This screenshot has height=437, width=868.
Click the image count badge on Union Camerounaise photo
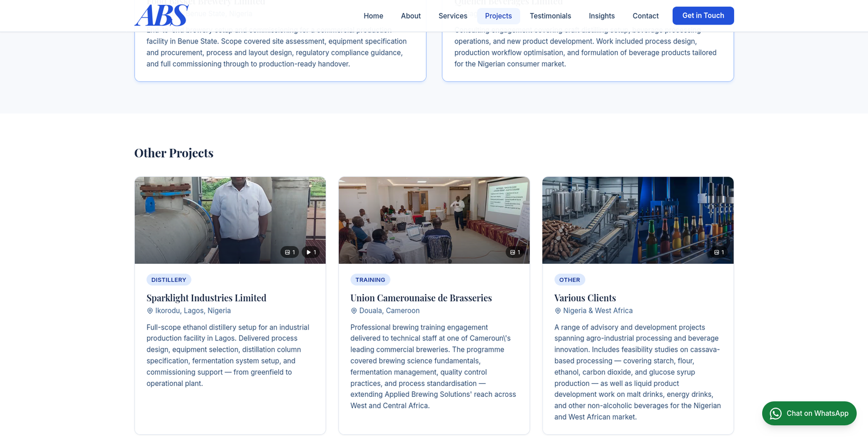(515, 252)
